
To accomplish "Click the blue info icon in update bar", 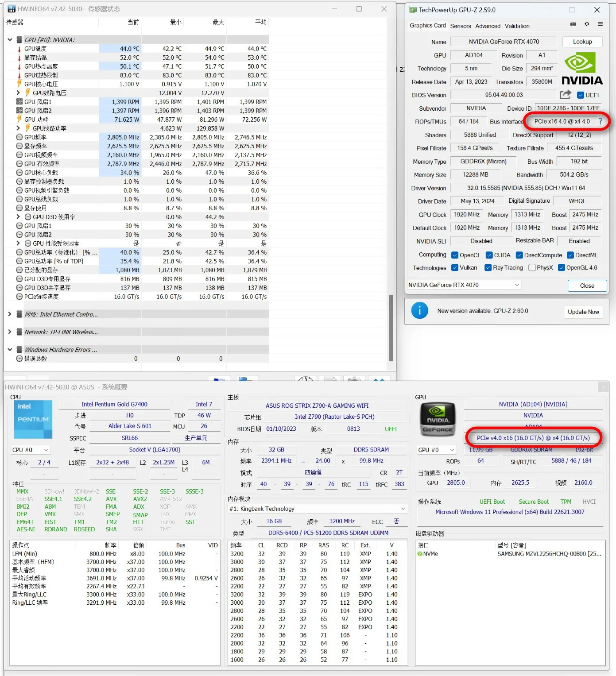I will 419,311.
